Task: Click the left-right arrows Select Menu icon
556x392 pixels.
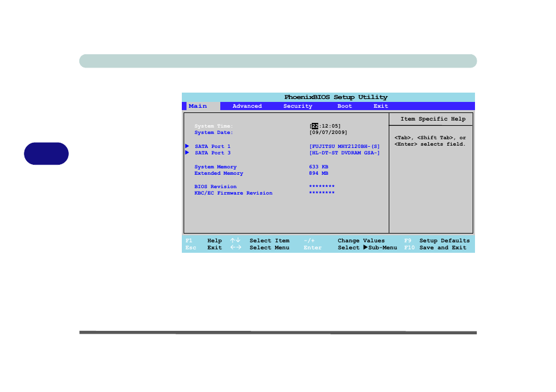Action: pyautogui.click(x=235, y=248)
